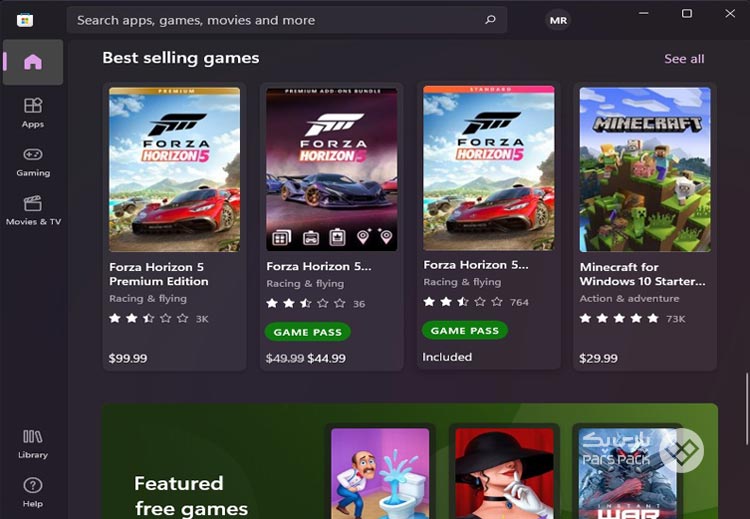Open the Help page
The width and height of the screenshot is (750, 519).
pyautogui.click(x=33, y=493)
